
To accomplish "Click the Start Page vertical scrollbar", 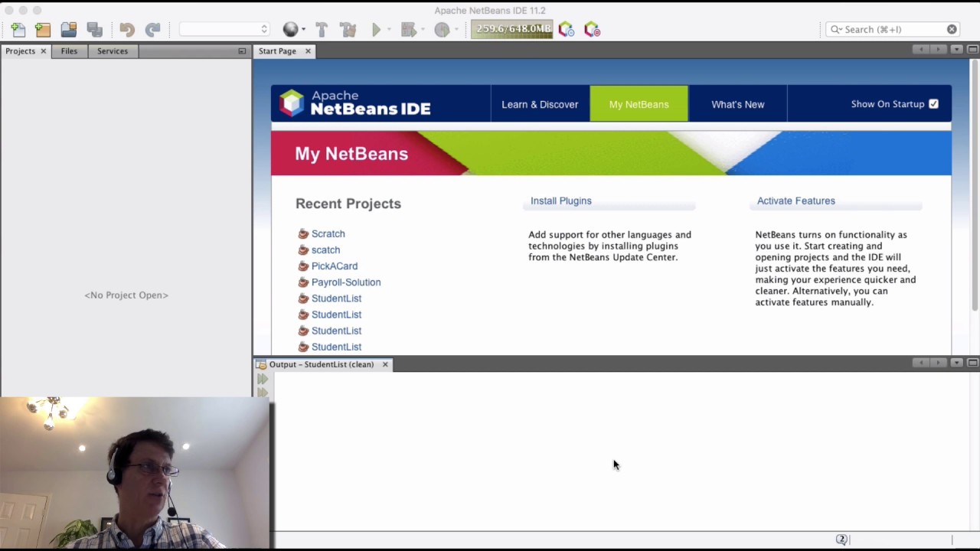I will coord(975,184).
